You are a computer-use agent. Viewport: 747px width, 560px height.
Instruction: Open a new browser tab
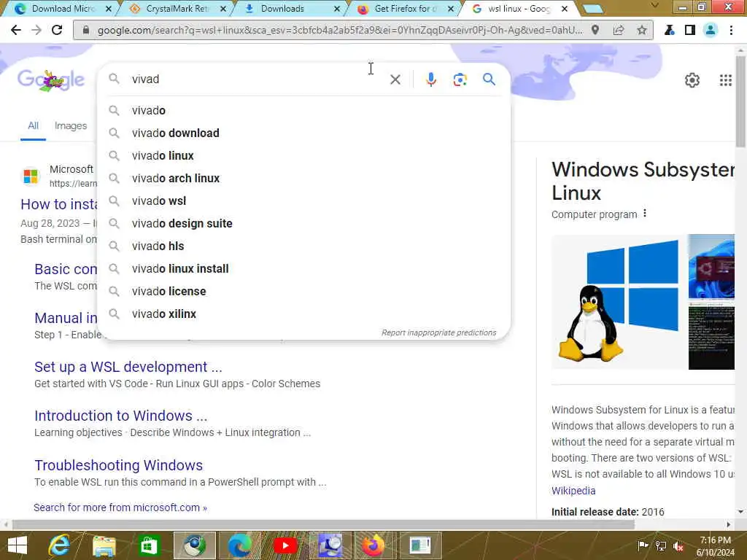click(x=592, y=9)
